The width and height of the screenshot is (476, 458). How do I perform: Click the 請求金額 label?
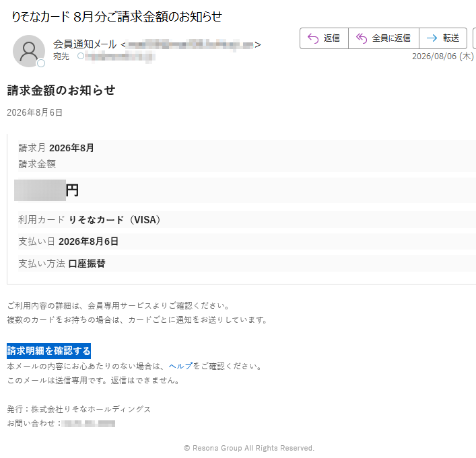click(x=37, y=164)
